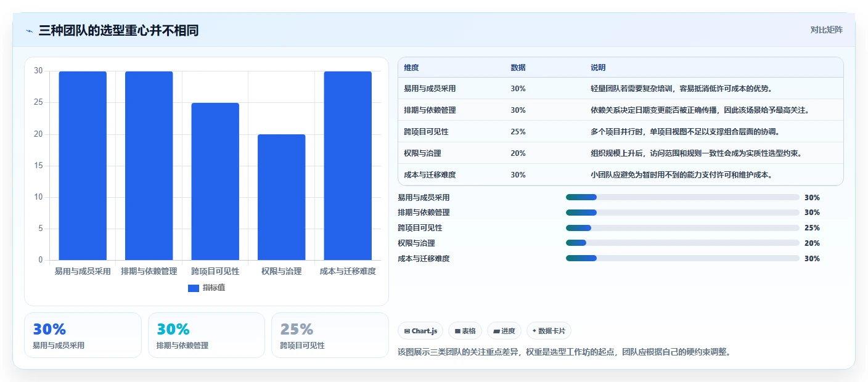Click the 权限与治理 progress label
Image resolution: width=868 pixels, height=382 pixels.
[416, 243]
